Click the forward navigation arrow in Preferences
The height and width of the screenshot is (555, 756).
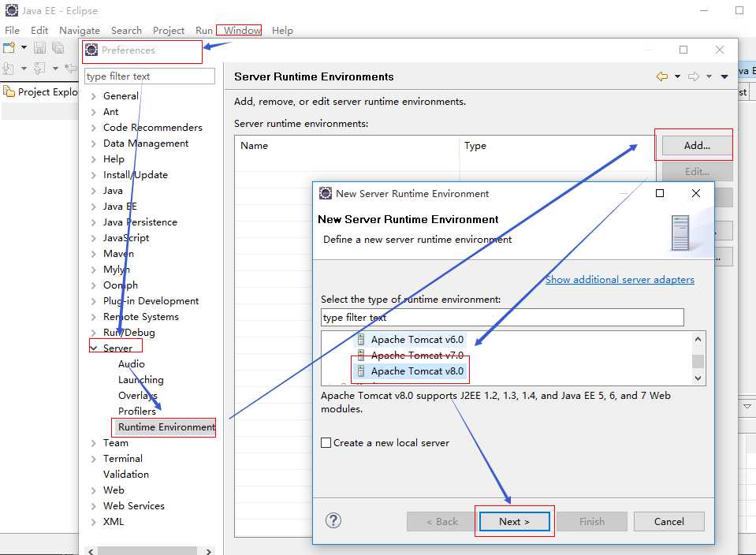click(x=694, y=76)
